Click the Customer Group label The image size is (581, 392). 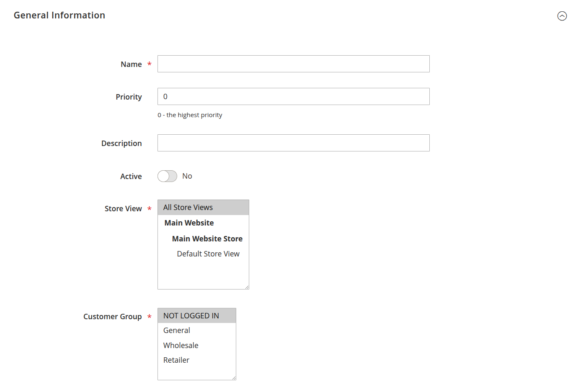coord(112,317)
